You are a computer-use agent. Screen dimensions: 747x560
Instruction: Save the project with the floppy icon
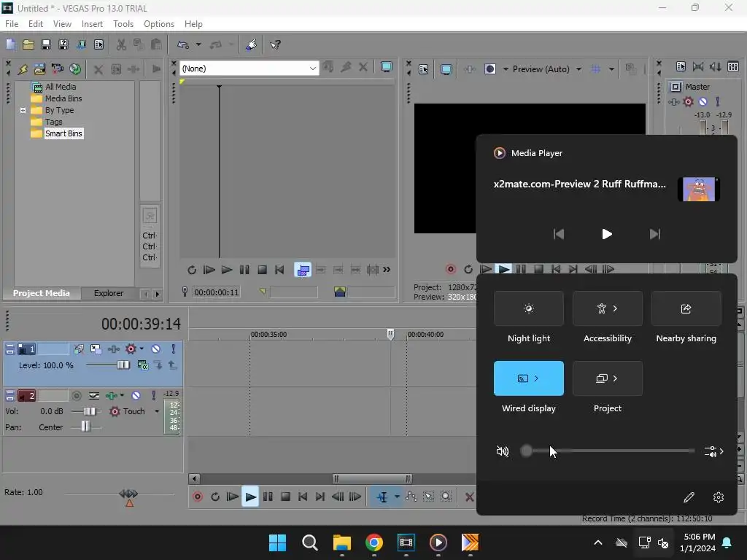[x=46, y=44]
